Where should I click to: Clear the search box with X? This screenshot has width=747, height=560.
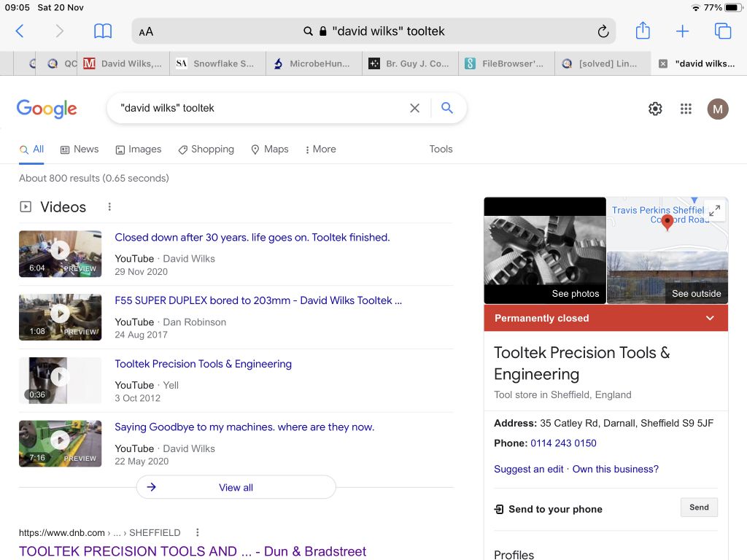(414, 108)
